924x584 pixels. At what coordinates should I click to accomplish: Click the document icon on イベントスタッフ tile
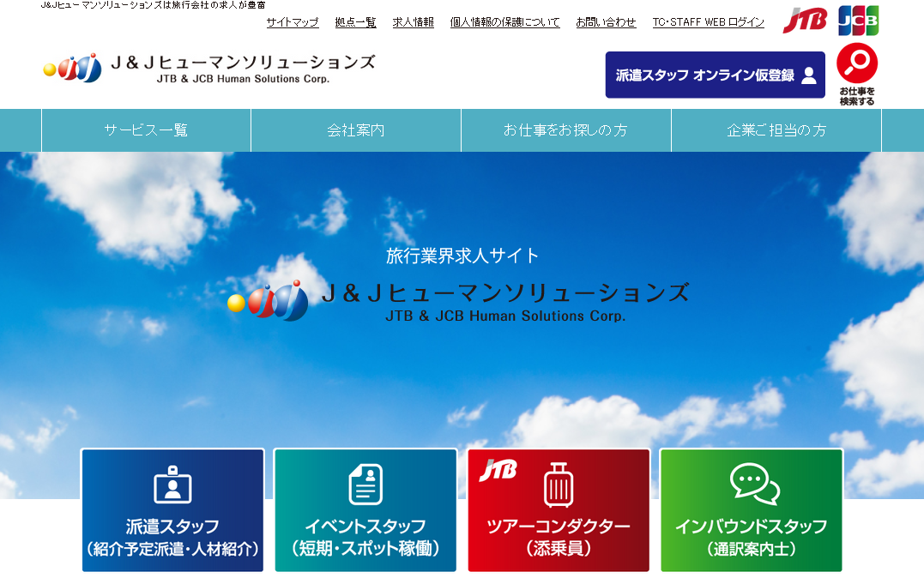click(366, 485)
